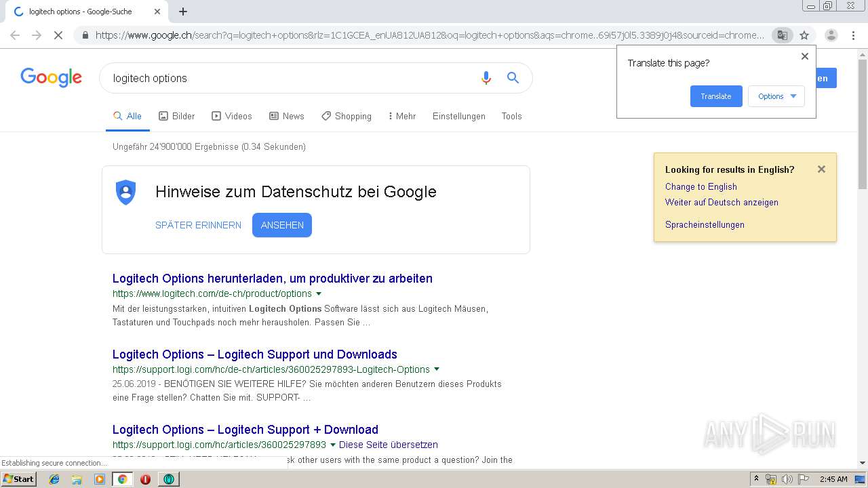Open Chrome profile avatar
This screenshot has height=488, width=868.
[x=831, y=35]
